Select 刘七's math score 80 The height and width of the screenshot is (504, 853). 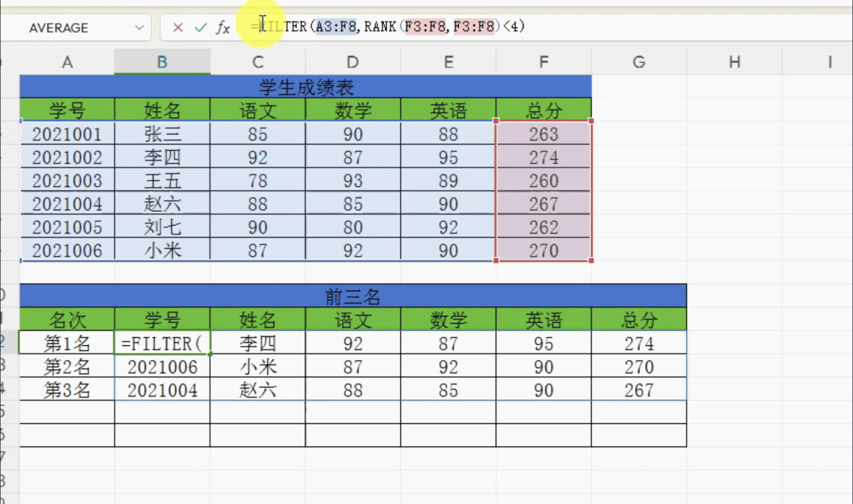(353, 227)
